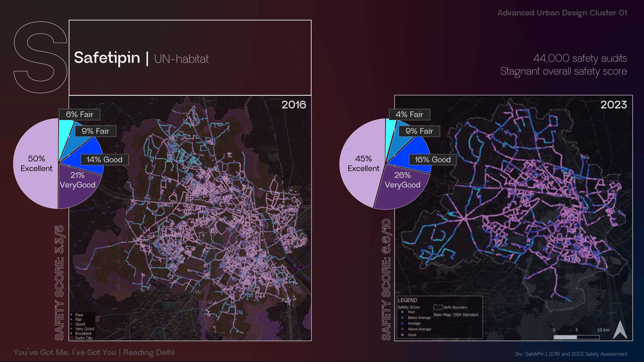
Task: Click the '14% Good' label
Action: [104, 160]
